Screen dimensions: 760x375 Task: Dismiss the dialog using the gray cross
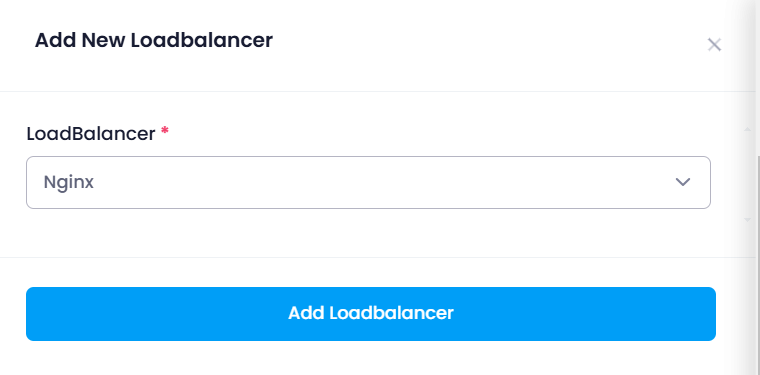(x=714, y=45)
